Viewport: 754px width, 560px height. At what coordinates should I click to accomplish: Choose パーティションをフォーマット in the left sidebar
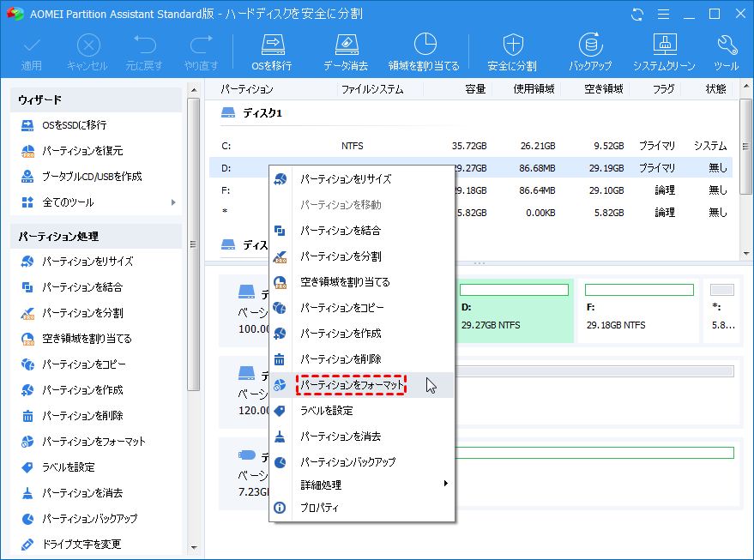point(96,442)
